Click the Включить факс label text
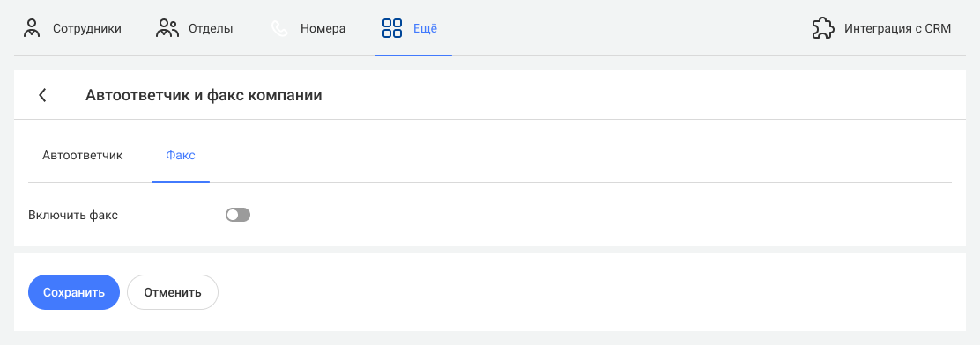The image size is (980, 345). click(x=73, y=216)
